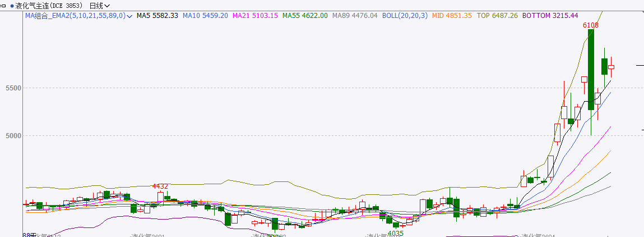Click the MA5 5582.33 legend label
This screenshot has height=237, width=644.
click(x=157, y=16)
